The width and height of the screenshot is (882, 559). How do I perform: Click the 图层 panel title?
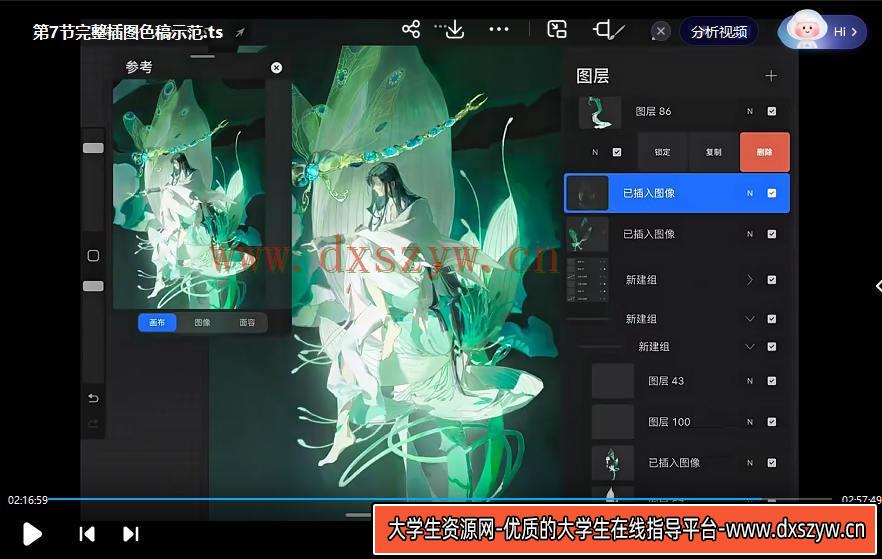click(x=592, y=76)
